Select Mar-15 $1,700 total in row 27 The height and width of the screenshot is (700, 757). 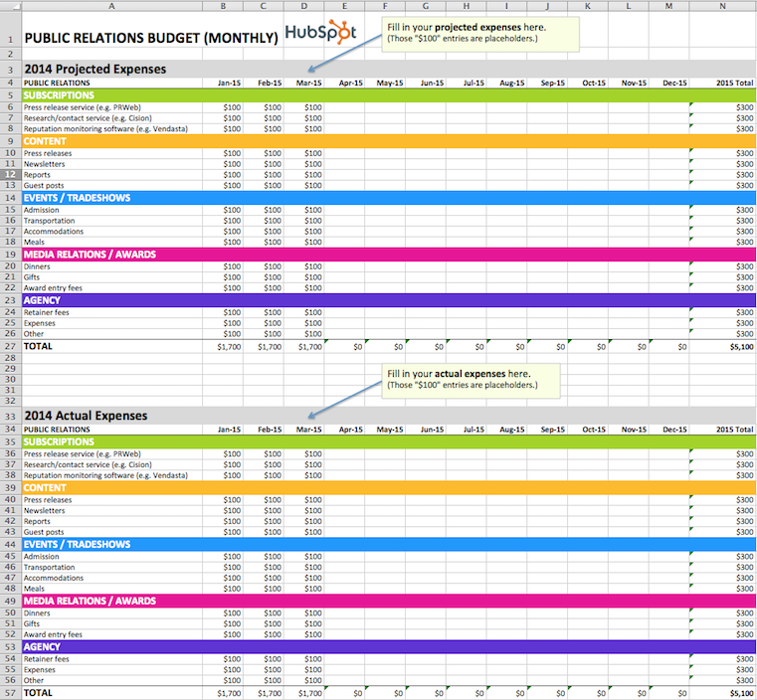pos(310,346)
